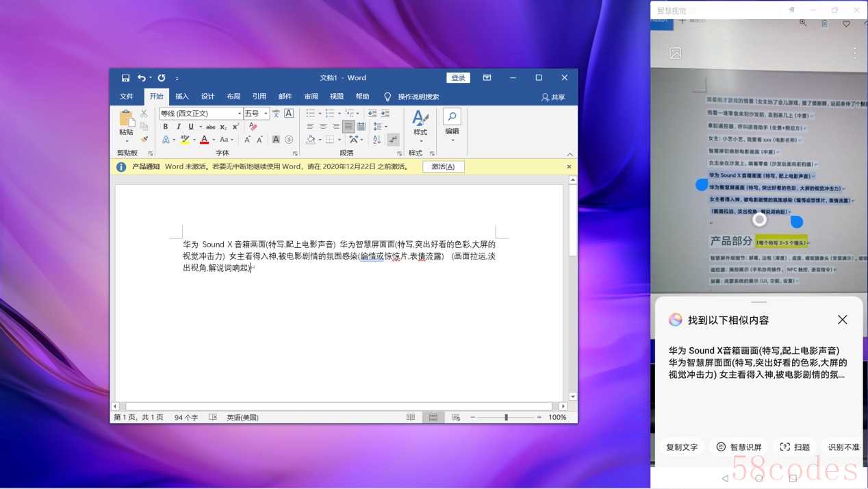Toggle Bold formatting

point(165,127)
